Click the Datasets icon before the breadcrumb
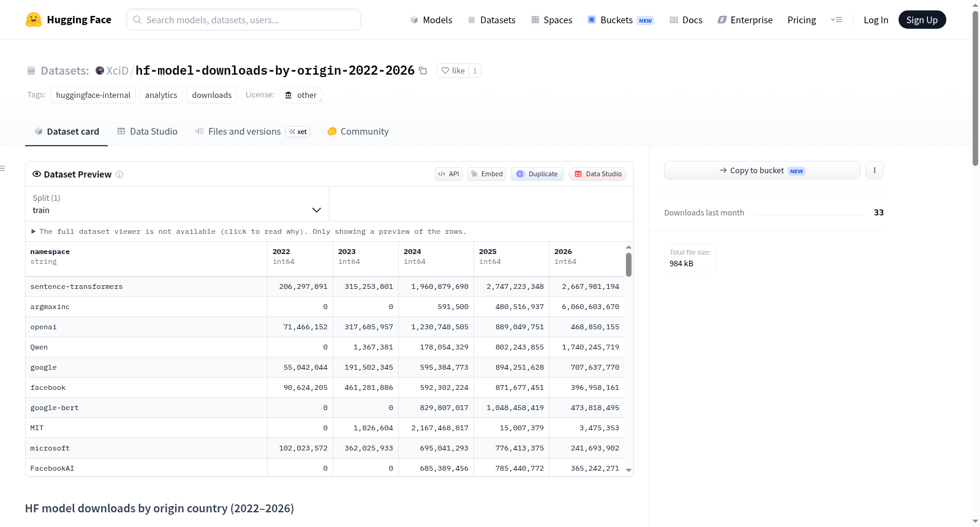 31,70
